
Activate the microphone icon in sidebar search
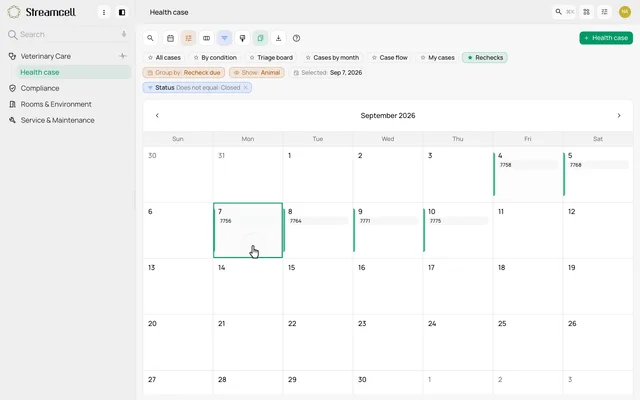coord(124,34)
